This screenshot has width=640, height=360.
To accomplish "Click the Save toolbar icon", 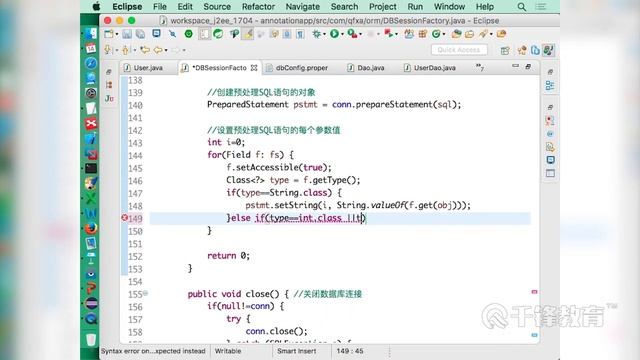I will click(x=127, y=34).
